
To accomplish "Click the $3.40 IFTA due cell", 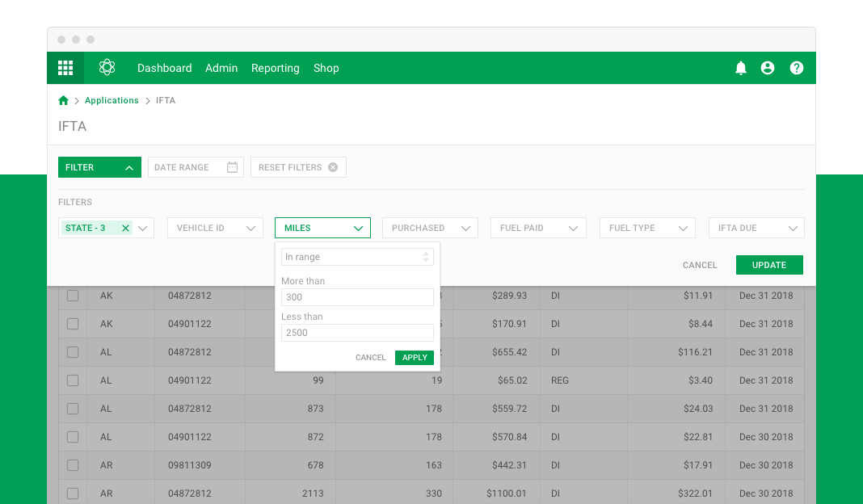I will pos(700,380).
